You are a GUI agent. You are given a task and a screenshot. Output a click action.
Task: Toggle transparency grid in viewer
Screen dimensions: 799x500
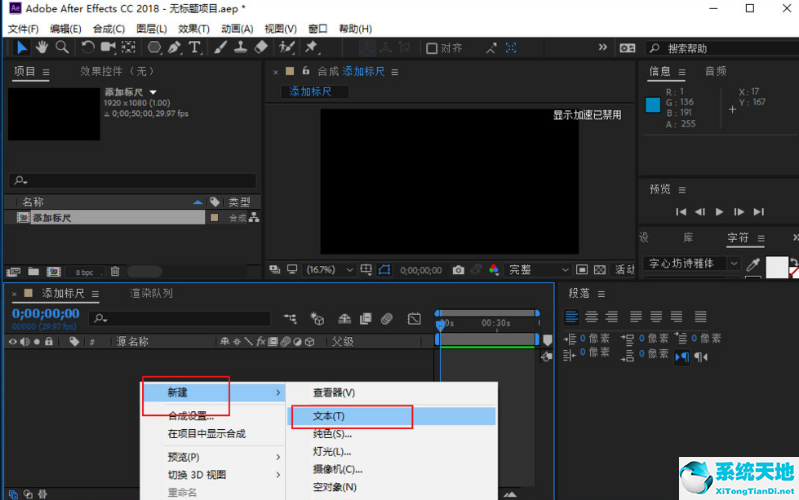click(600, 270)
